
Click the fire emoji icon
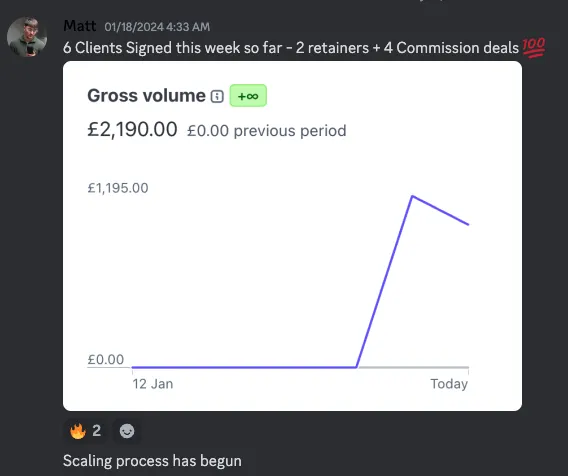(78, 431)
